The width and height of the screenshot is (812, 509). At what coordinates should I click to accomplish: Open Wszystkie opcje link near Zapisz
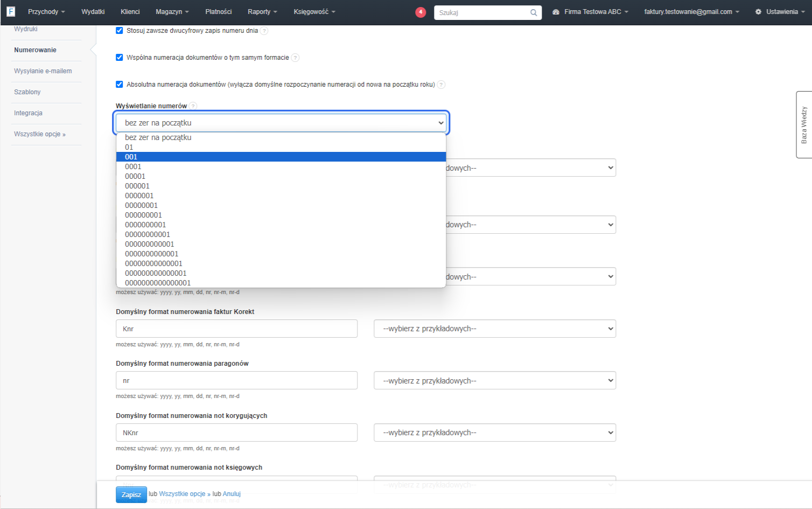185,494
